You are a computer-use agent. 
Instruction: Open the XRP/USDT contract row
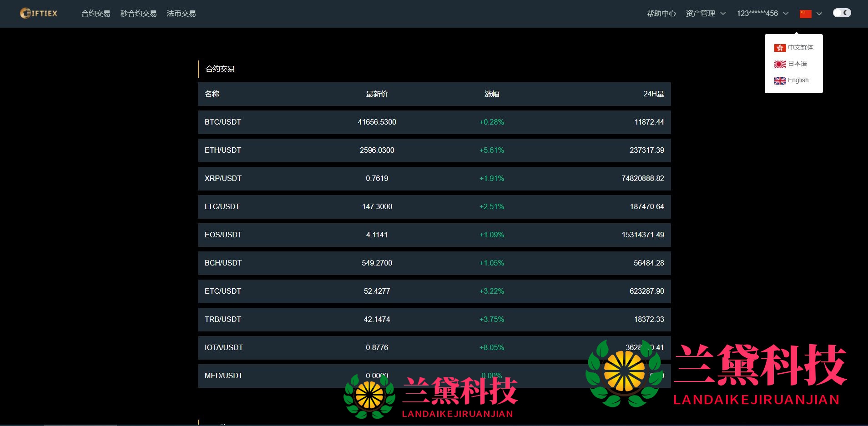click(x=223, y=178)
